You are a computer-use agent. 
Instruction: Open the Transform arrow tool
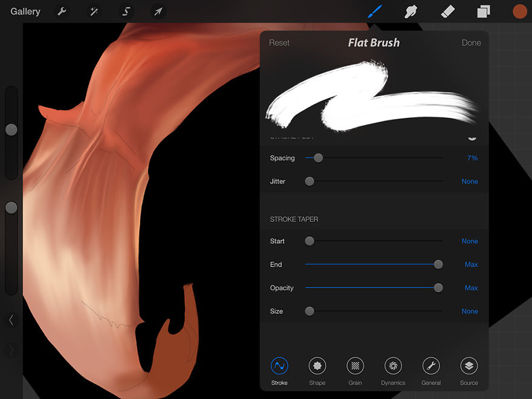[x=158, y=11]
